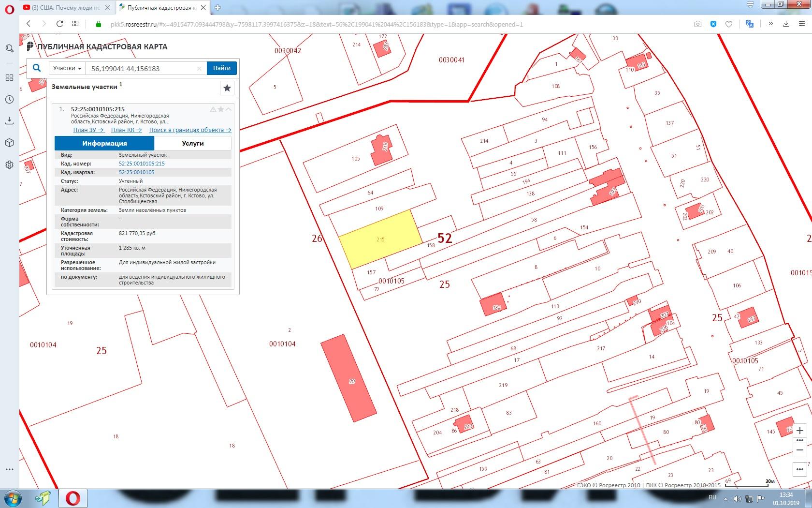The height and width of the screenshot is (508, 812).
Task: Take a snapshot using the camera icon
Action: click(x=697, y=24)
